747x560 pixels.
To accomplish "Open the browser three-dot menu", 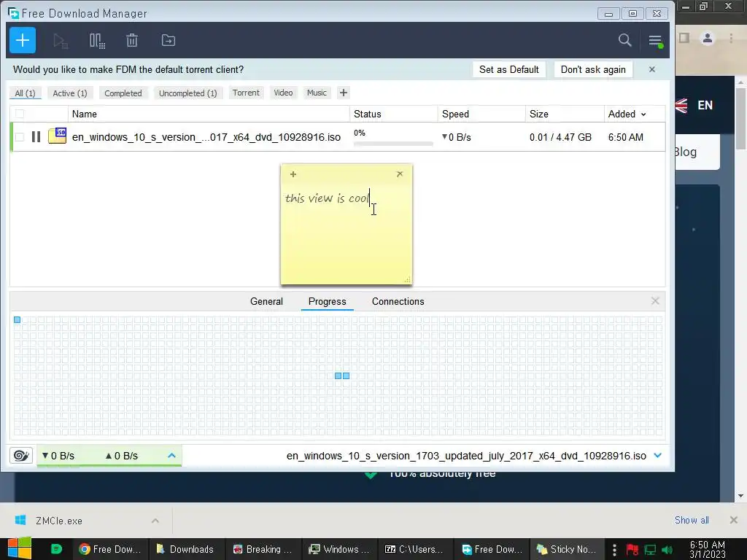I will (x=731, y=38).
